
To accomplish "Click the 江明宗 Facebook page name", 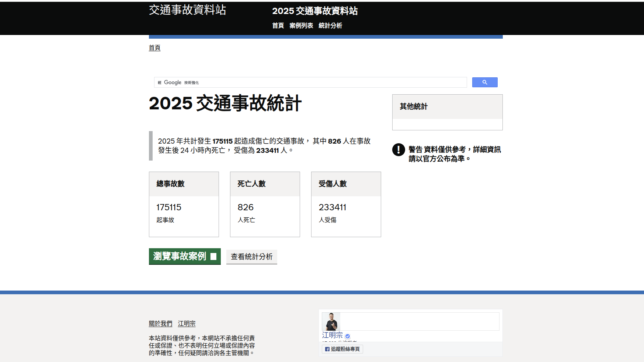I will pos(332,335).
